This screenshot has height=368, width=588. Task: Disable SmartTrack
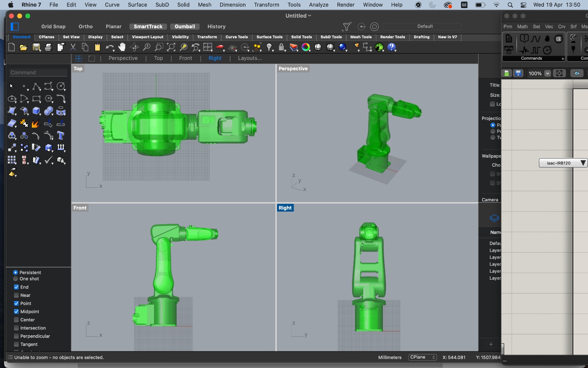[148, 26]
